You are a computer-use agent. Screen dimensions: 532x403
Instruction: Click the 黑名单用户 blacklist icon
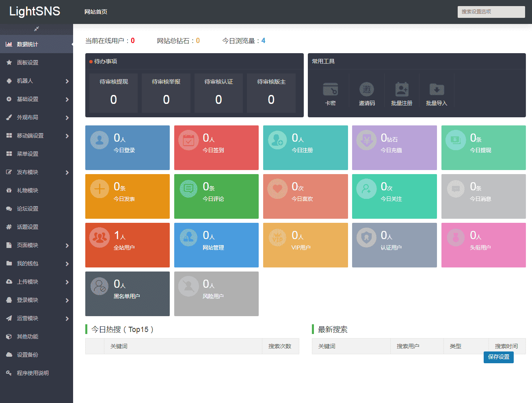coord(99,286)
